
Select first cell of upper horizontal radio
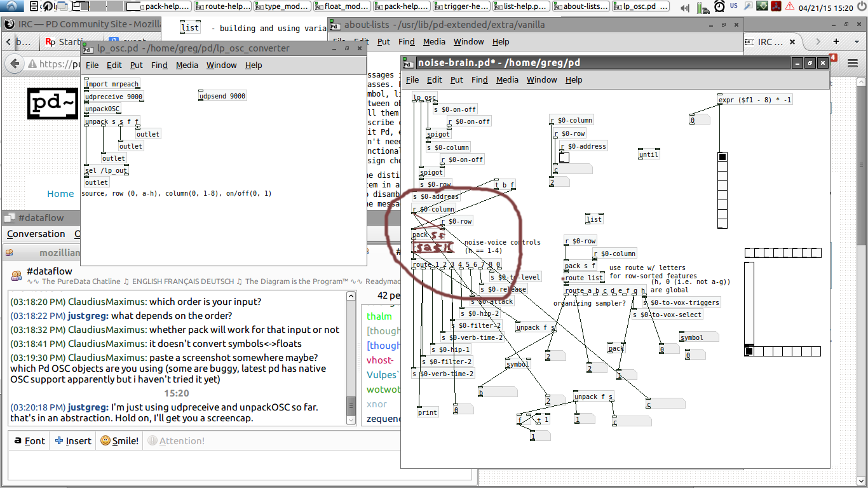(749, 253)
